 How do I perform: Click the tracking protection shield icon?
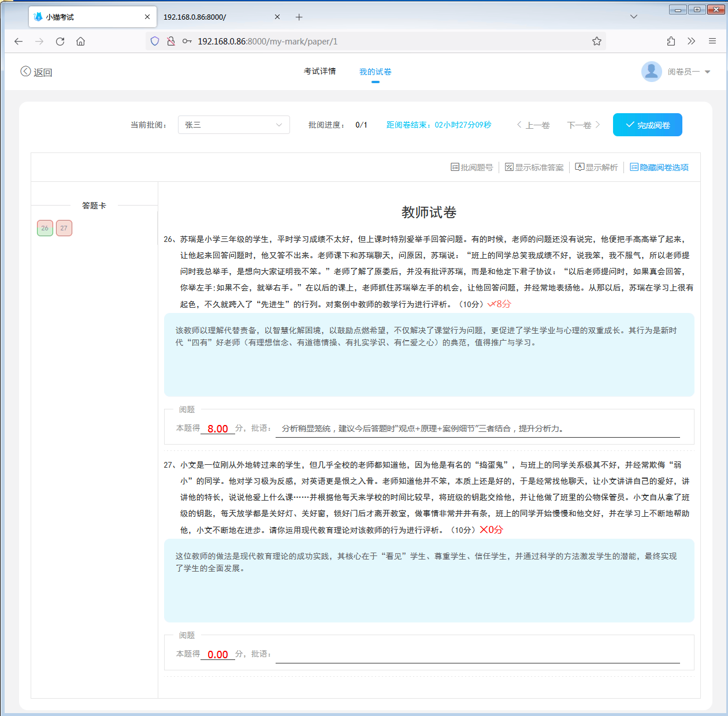click(155, 42)
